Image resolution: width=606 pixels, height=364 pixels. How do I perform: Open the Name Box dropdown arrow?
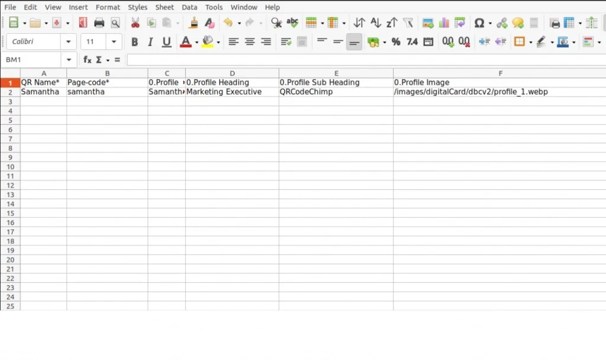coord(69,60)
